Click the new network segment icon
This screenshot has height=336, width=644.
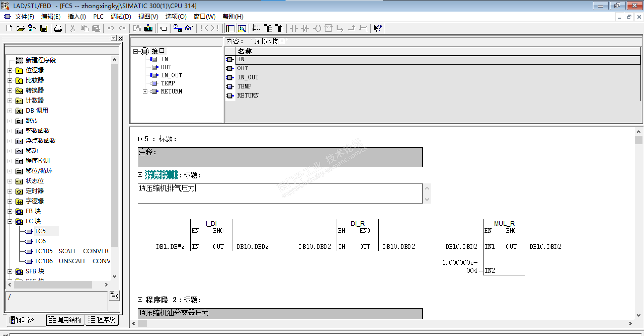coord(256,28)
